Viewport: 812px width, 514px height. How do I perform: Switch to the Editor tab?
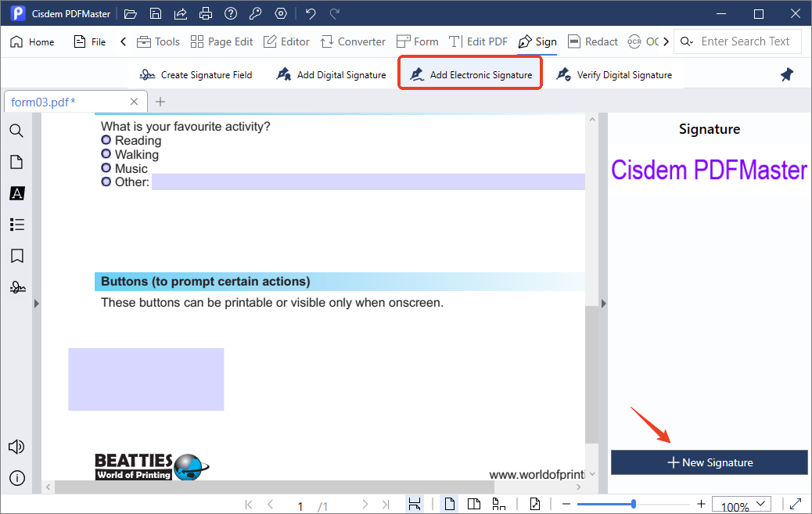pyautogui.click(x=286, y=42)
